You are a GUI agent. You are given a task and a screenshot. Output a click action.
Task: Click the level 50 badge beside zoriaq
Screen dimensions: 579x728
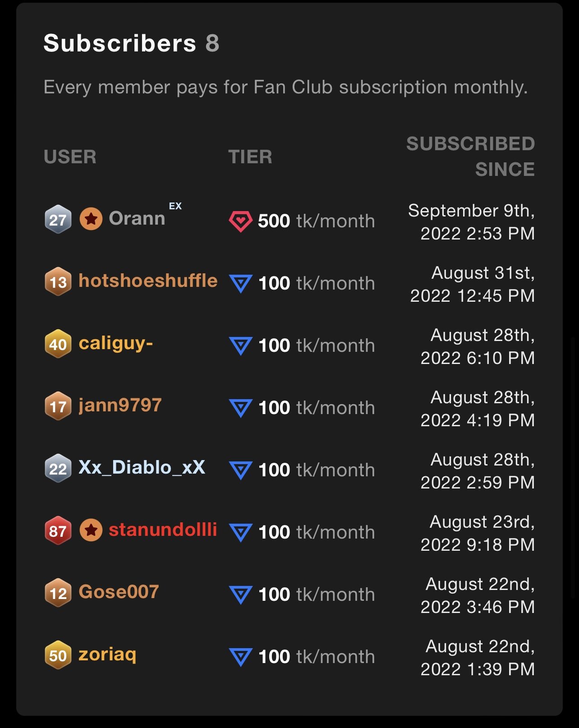[x=58, y=655]
